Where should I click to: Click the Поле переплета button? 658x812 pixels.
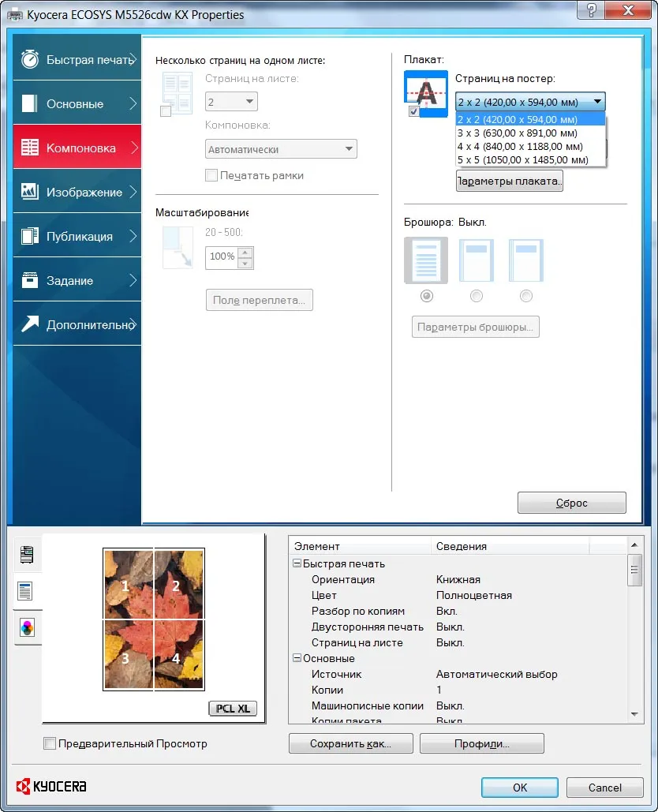click(x=260, y=300)
